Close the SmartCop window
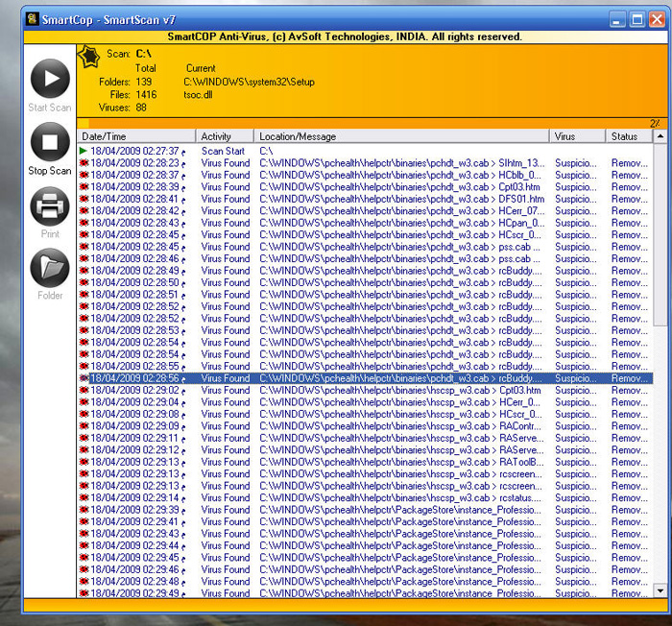 pos(657,20)
